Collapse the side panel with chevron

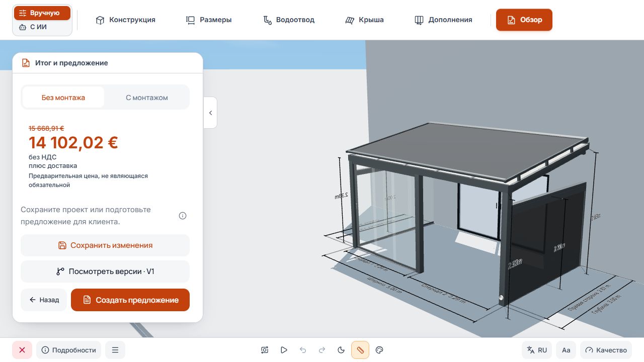coord(210,113)
